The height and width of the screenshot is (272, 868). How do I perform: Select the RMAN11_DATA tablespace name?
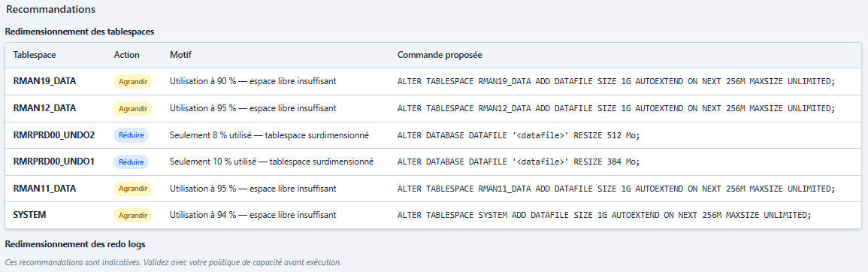[x=45, y=189]
